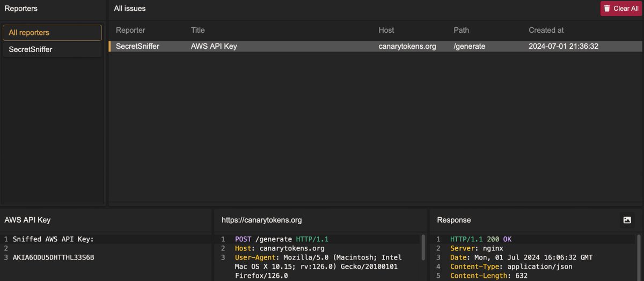Select SecretSniffer in the Reporters list
The image size is (644, 281).
point(52,49)
